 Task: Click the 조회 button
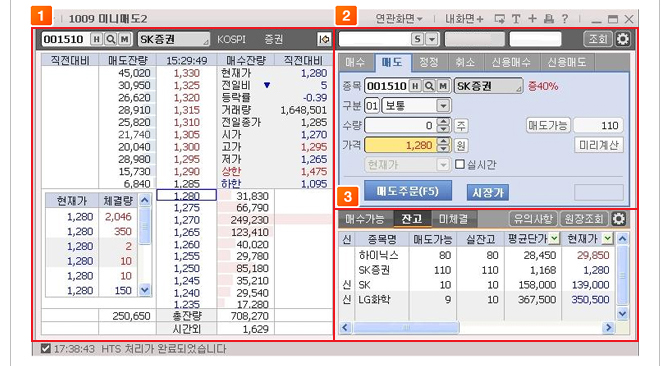coord(598,39)
